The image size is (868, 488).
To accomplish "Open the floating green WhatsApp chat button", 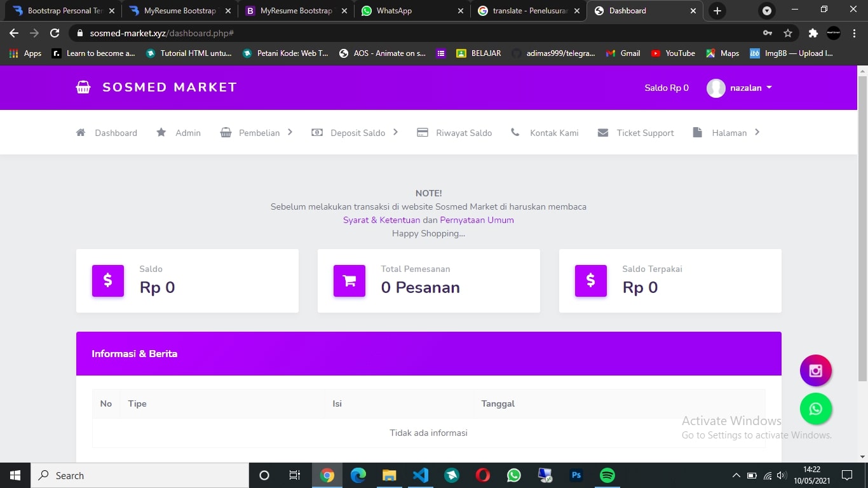I will coord(815,409).
